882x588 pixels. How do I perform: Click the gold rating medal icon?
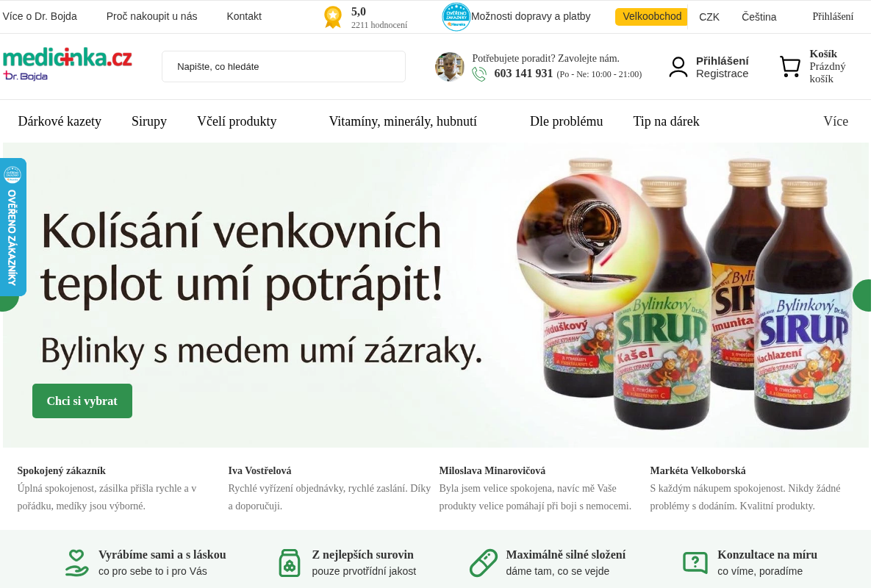coord(333,17)
